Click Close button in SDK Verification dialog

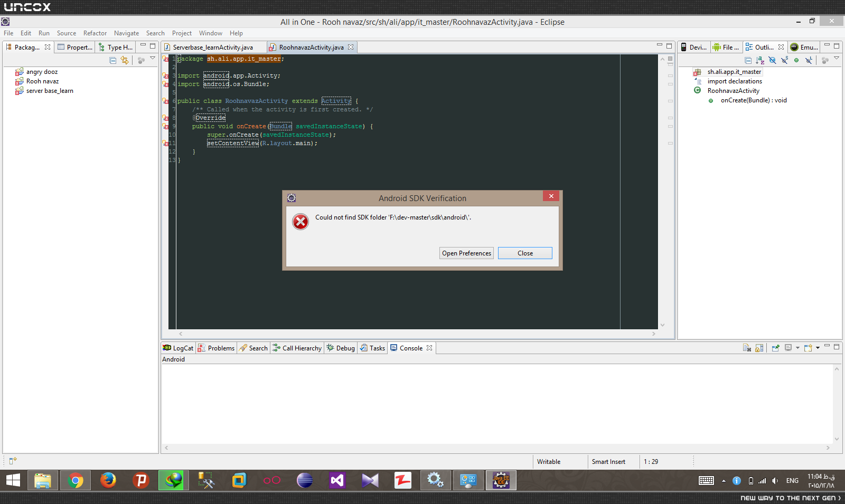pyautogui.click(x=525, y=253)
